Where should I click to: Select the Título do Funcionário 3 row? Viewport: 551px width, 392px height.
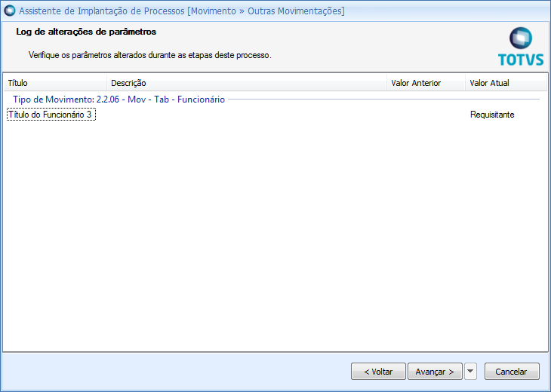coord(275,115)
